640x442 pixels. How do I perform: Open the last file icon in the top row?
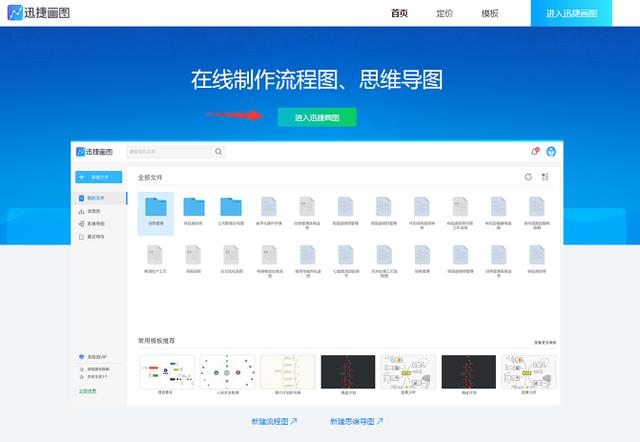[537, 207]
